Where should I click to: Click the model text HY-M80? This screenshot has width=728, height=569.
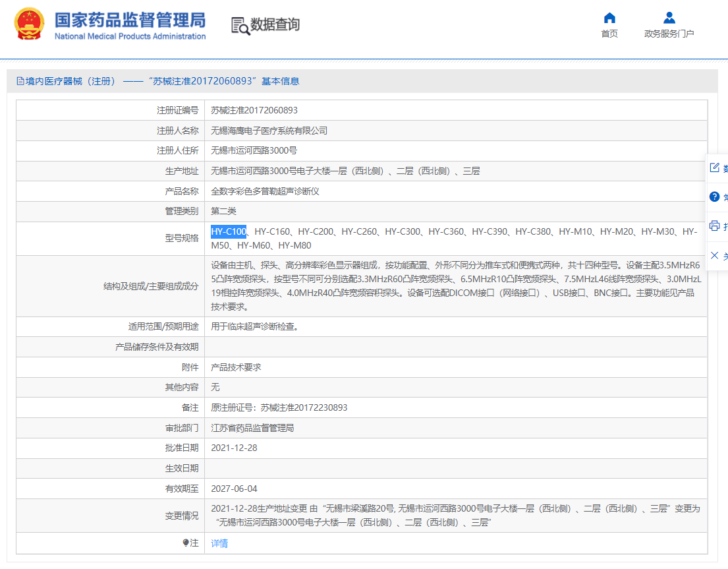294,245
